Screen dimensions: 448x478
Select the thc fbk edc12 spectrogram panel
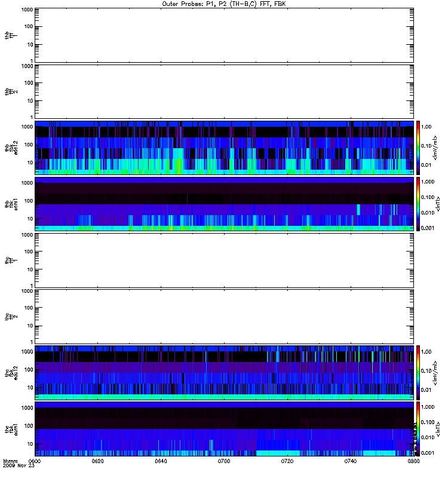click(225, 372)
